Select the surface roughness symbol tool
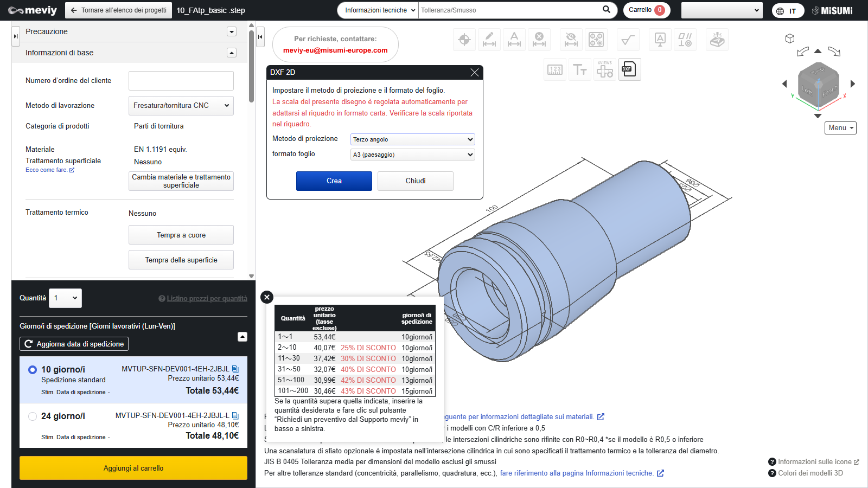The height and width of the screenshot is (488, 868). tap(628, 40)
